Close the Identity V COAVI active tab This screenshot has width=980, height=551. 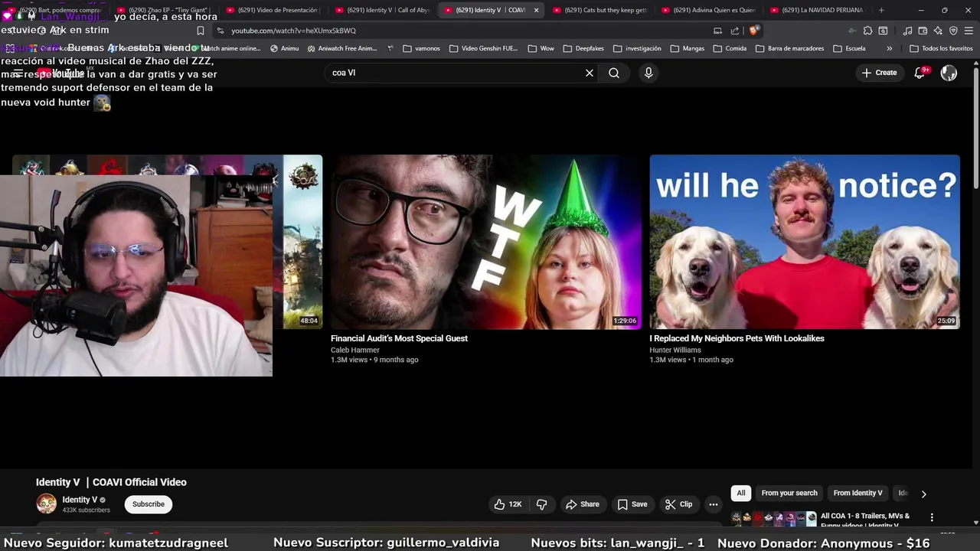pyautogui.click(x=536, y=10)
